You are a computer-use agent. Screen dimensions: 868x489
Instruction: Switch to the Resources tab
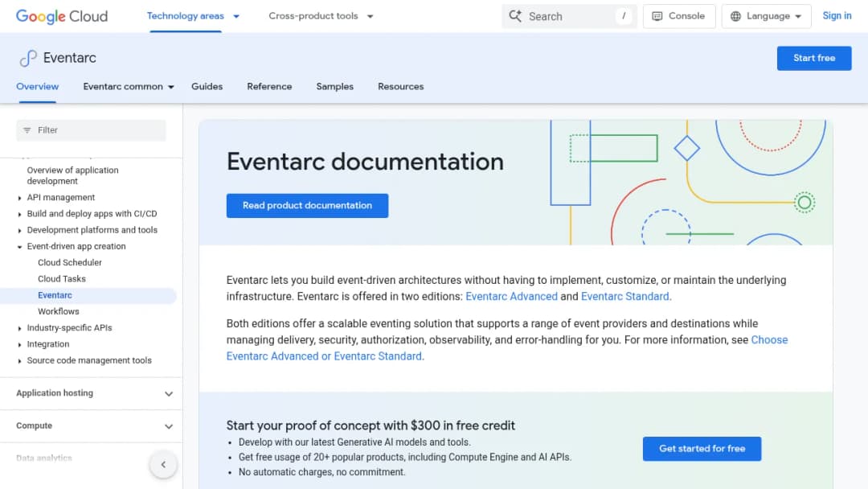401,86
